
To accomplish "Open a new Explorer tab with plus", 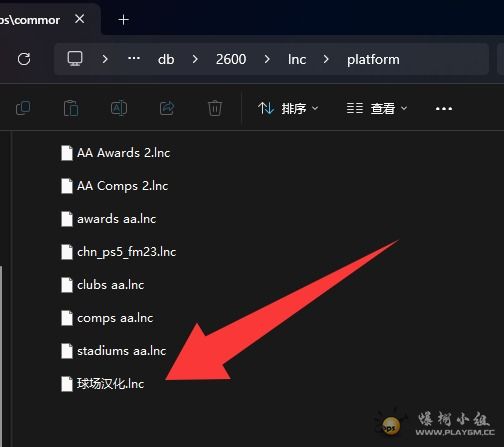I will click(123, 20).
